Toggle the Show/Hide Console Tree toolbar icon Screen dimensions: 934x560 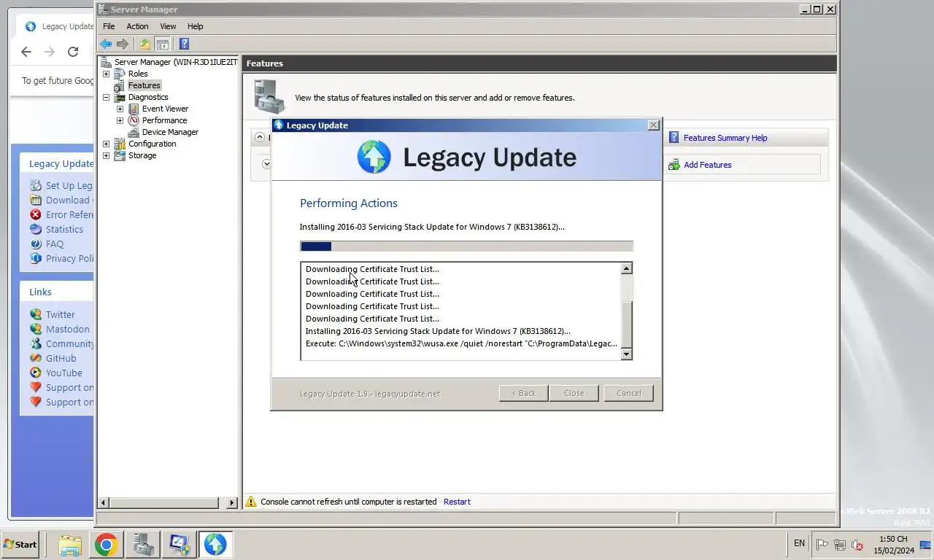coord(163,44)
